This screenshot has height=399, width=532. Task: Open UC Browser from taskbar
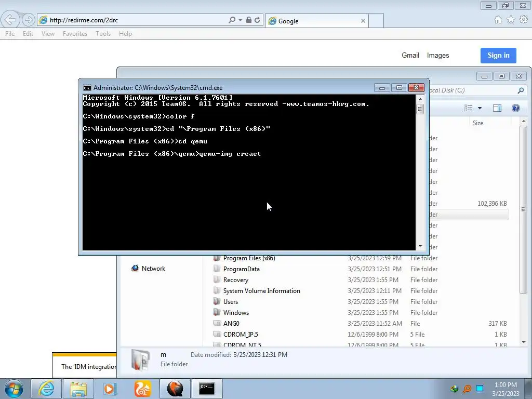click(142, 389)
